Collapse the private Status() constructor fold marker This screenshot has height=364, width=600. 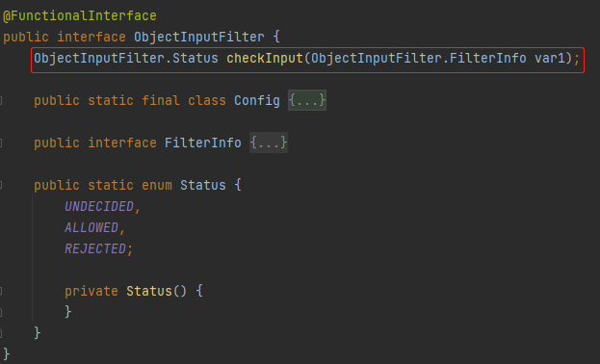coord(1,291)
